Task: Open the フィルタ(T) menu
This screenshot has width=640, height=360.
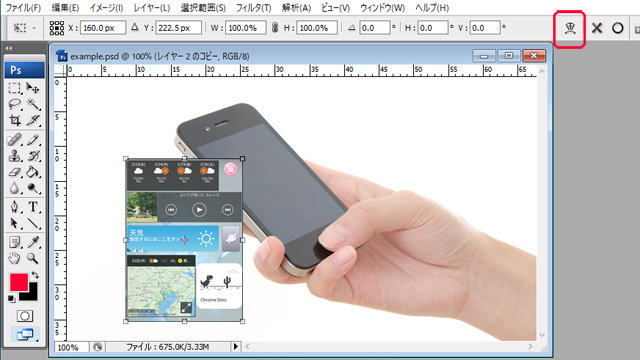Action: (x=253, y=7)
